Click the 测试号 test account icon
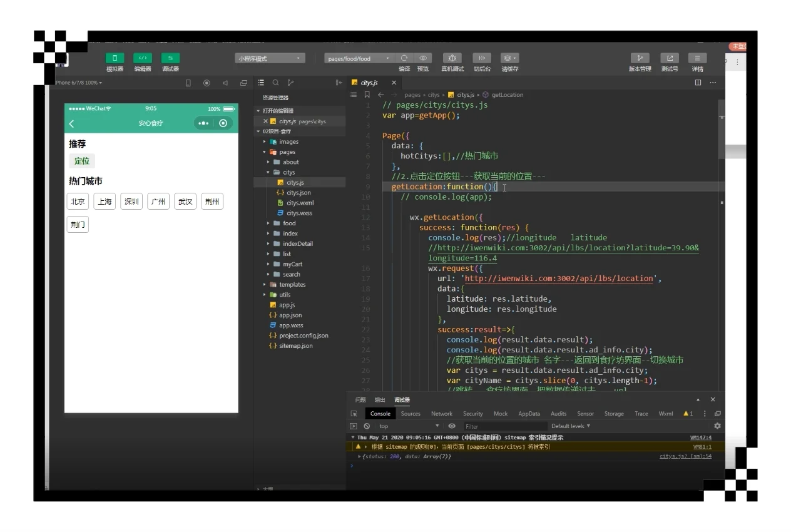This screenshot has width=791, height=532. (x=670, y=58)
